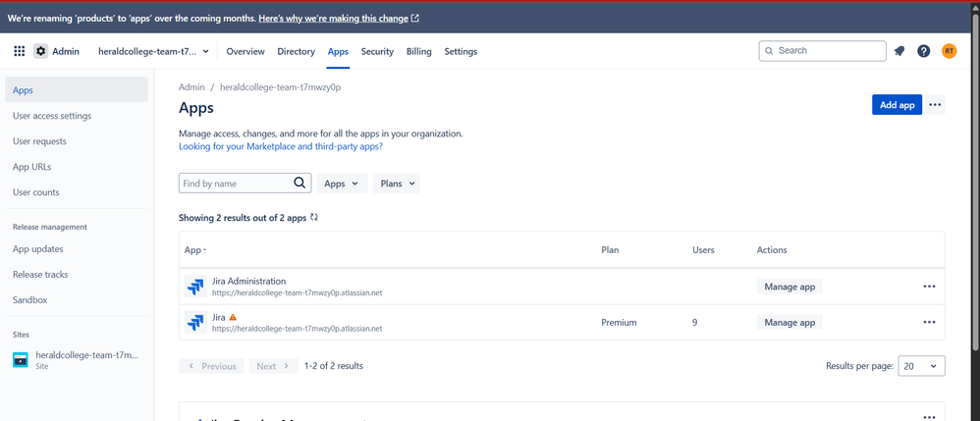Click the Plan column header
Image resolution: width=980 pixels, height=421 pixels.
click(x=610, y=250)
